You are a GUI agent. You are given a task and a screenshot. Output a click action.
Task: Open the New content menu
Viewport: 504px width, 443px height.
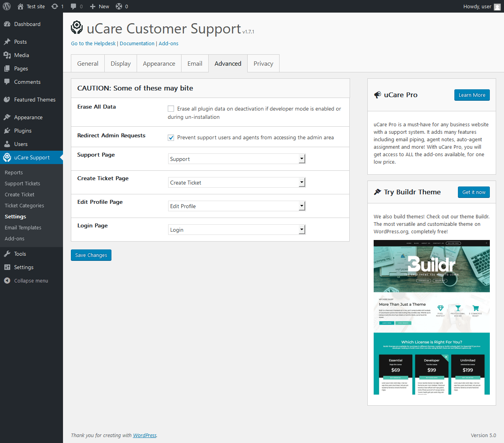[x=100, y=6]
